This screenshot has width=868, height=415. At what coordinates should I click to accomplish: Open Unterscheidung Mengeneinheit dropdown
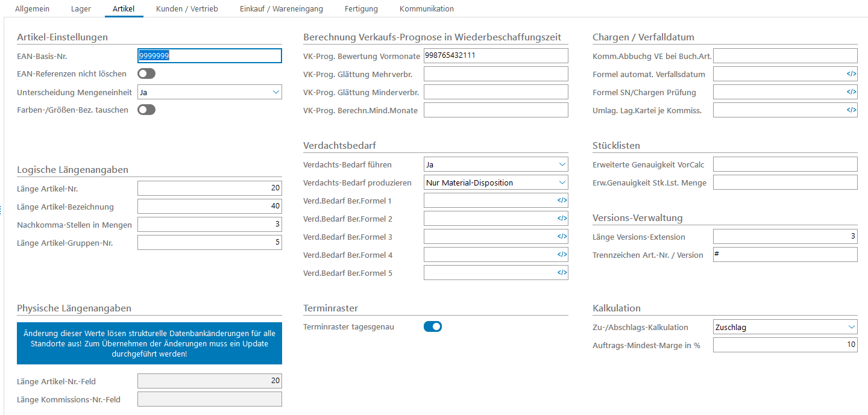coord(209,92)
